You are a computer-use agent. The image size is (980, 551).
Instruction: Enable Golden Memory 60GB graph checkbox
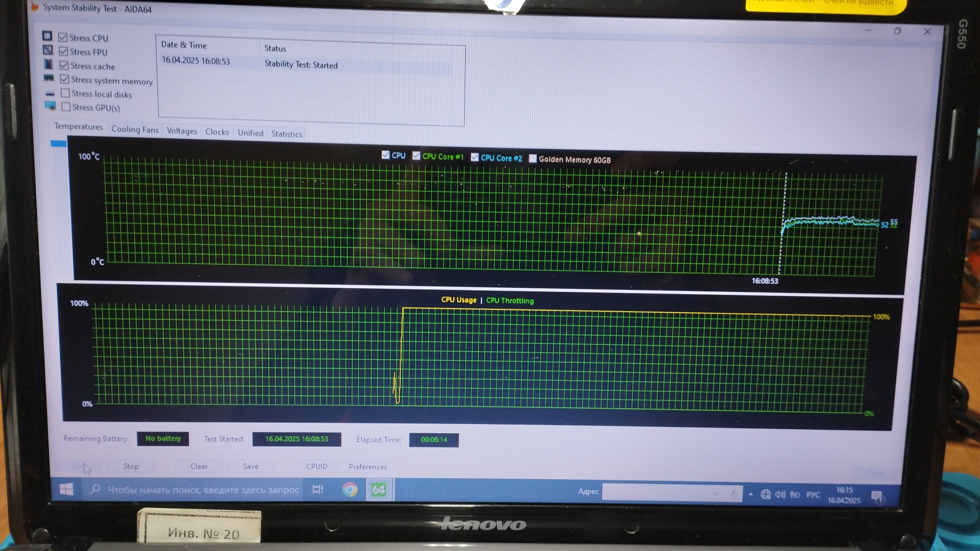[533, 158]
